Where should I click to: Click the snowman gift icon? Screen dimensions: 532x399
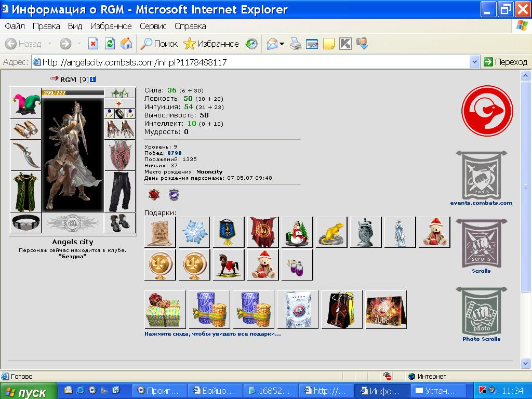tap(297, 232)
